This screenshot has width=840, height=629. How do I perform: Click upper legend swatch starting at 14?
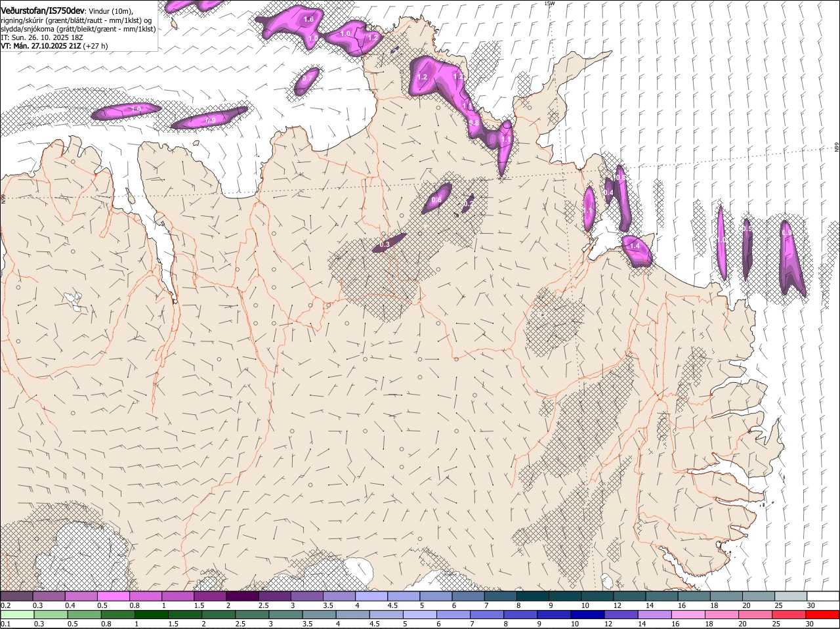661,596
